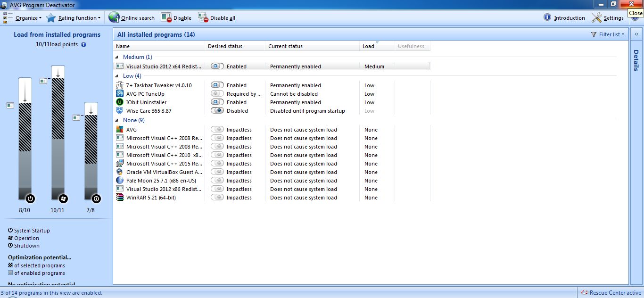
Task: Click the Shutdown load bar above 7/8
Action: coord(91,151)
